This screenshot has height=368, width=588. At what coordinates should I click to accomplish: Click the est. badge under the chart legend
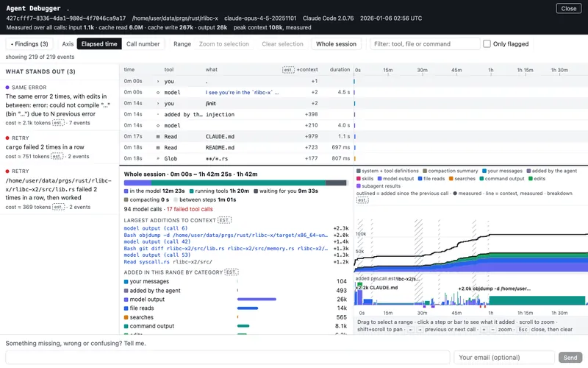click(x=362, y=200)
